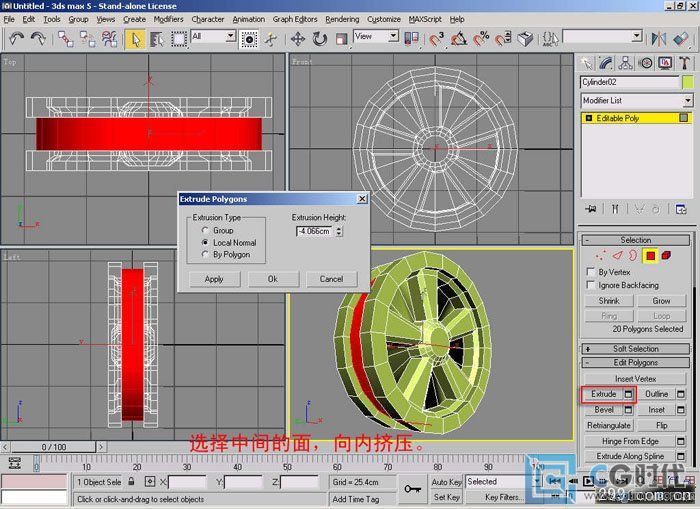
Task: Open the Graph Editors menu
Action: (x=295, y=19)
